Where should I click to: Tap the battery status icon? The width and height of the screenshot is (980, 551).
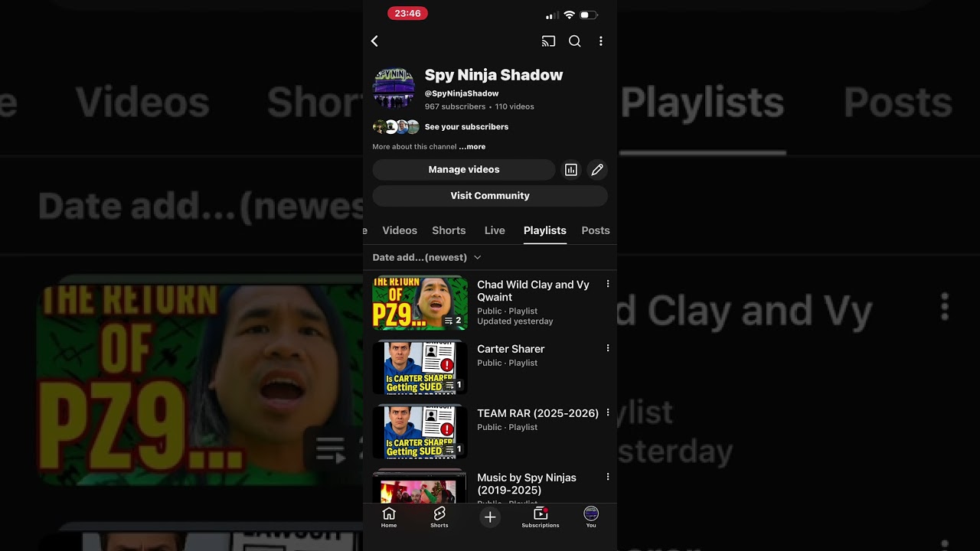(589, 15)
